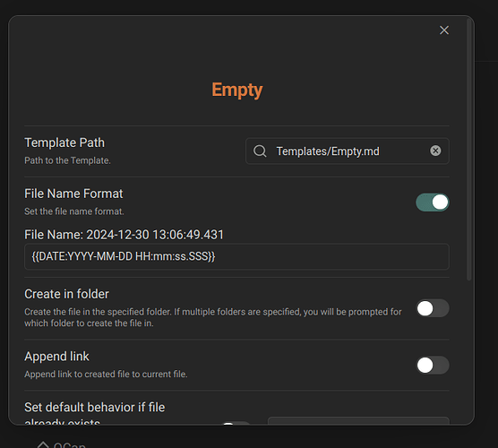Screen dimensions: 498x448
Task: Focus the {{DATE:YYYY-MM-DD HH:mm:ss.SSS}} format field
Action: (x=236, y=257)
